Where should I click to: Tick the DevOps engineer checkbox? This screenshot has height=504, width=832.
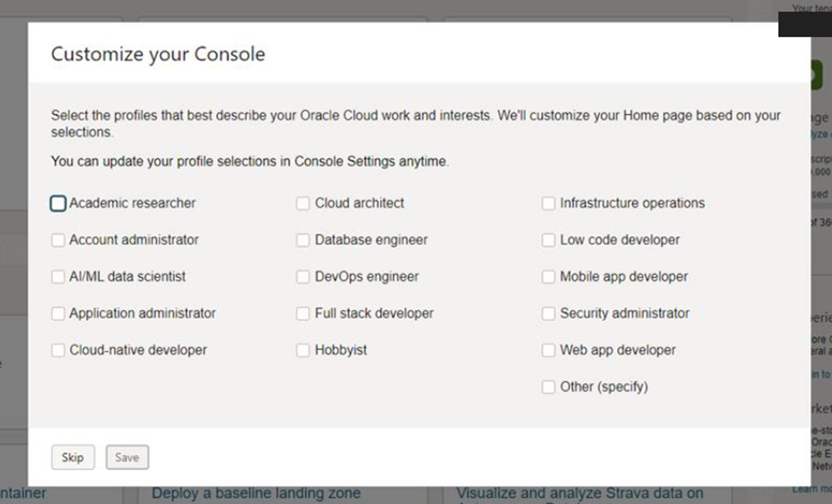(x=303, y=276)
